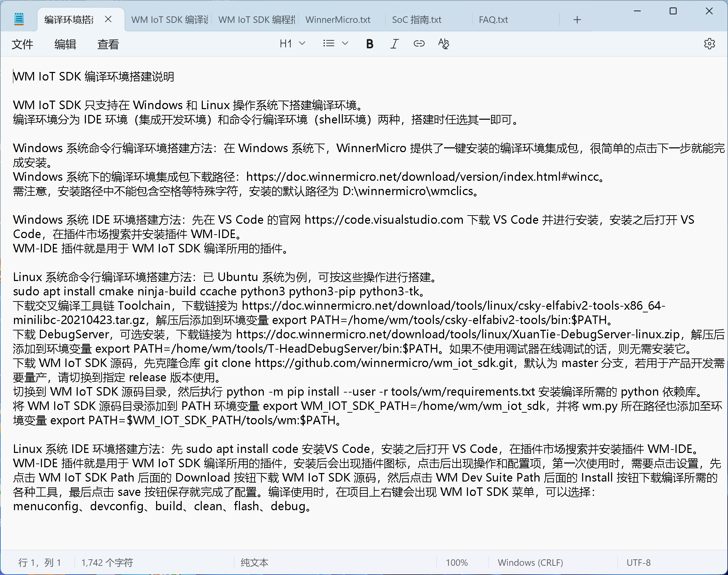Open settings gear icon
Screen dimensions: 728x575
[709, 44]
